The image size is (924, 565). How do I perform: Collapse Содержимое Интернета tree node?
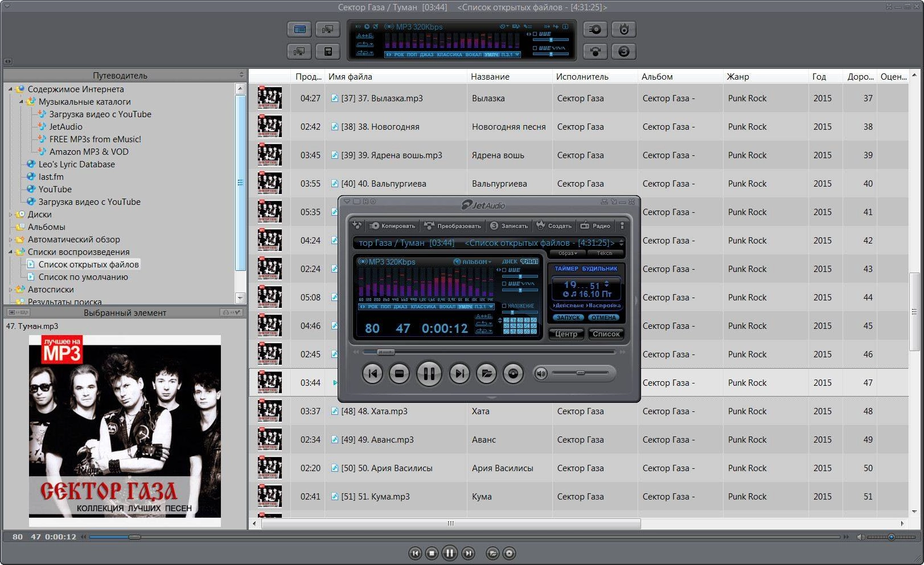tap(10, 89)
